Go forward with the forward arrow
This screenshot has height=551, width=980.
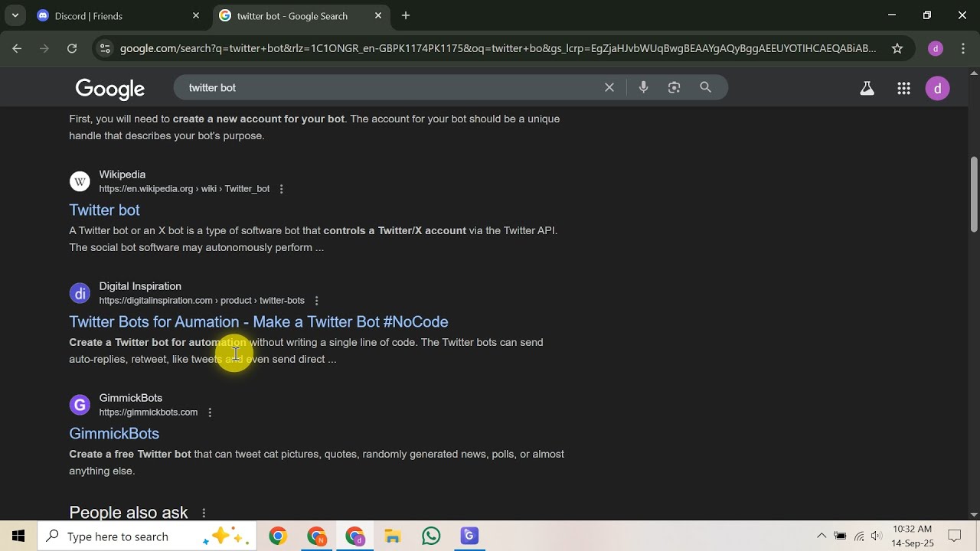coord(44,48)
